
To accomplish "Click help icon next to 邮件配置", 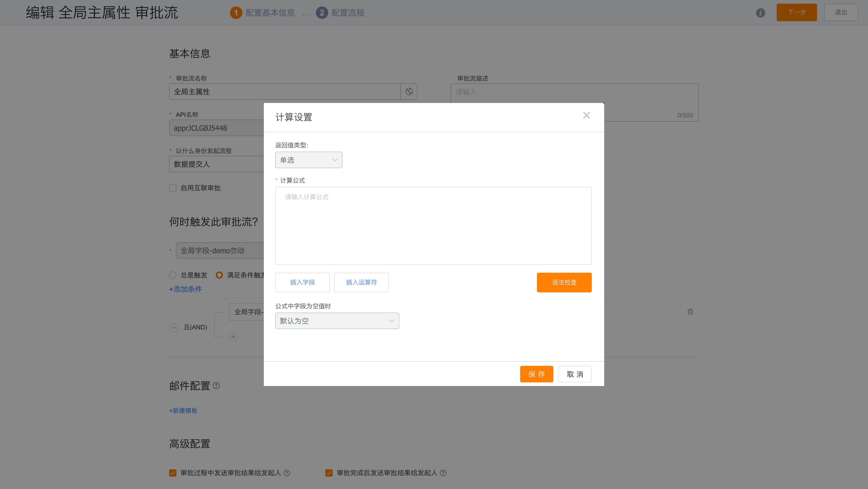I will tap(216, 386).
